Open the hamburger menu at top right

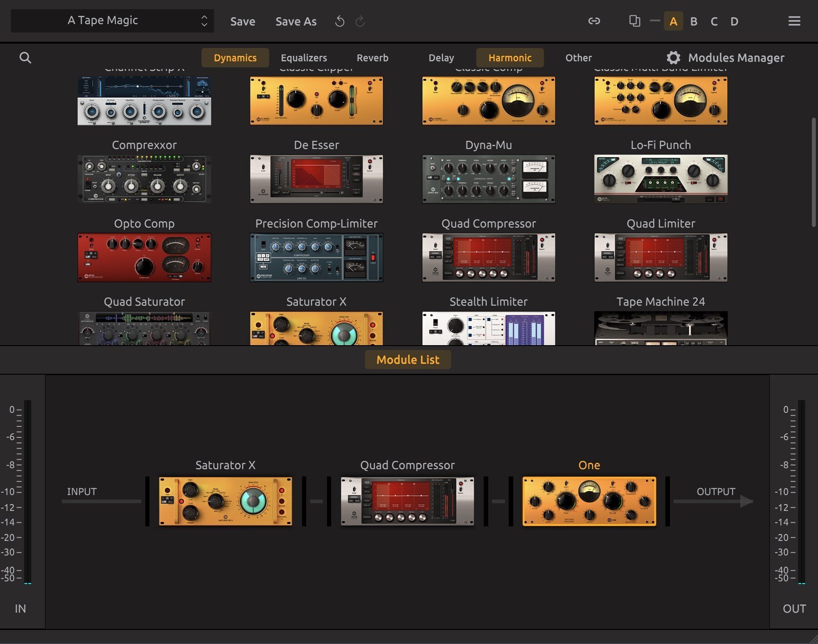pos(794,20)
